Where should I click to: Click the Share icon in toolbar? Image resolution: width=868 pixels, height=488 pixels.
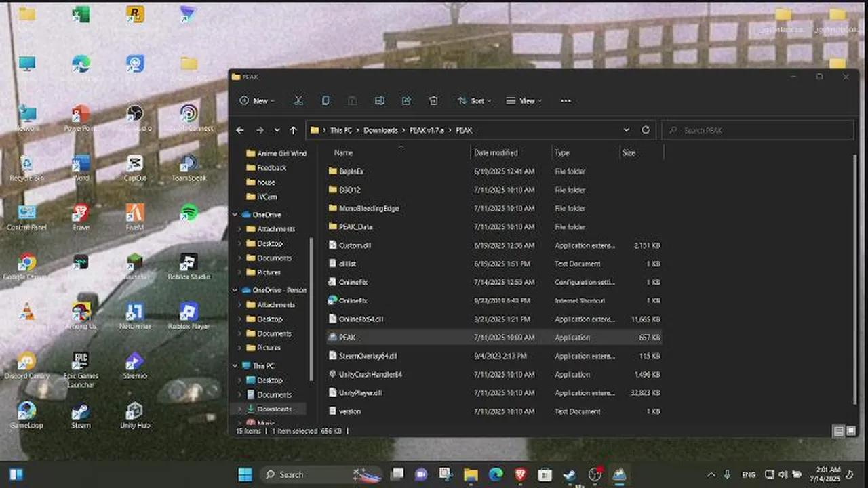tap(406, 101)
